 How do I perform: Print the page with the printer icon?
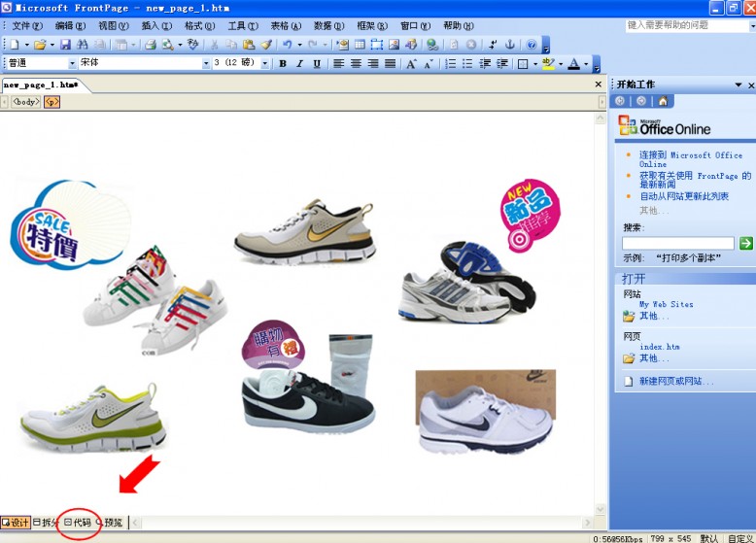tap(151, 45)
